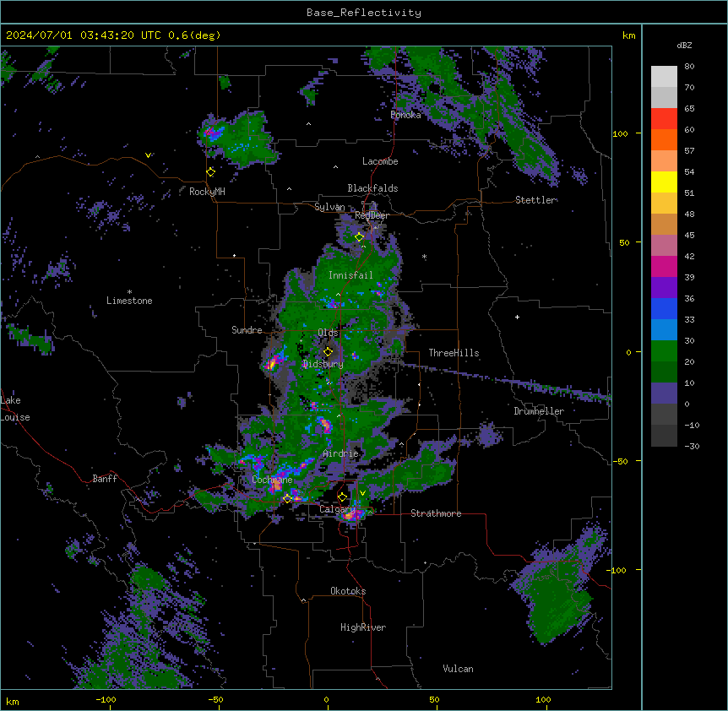
Task: Click the ThreeHills label
Action: click(454, 353)
